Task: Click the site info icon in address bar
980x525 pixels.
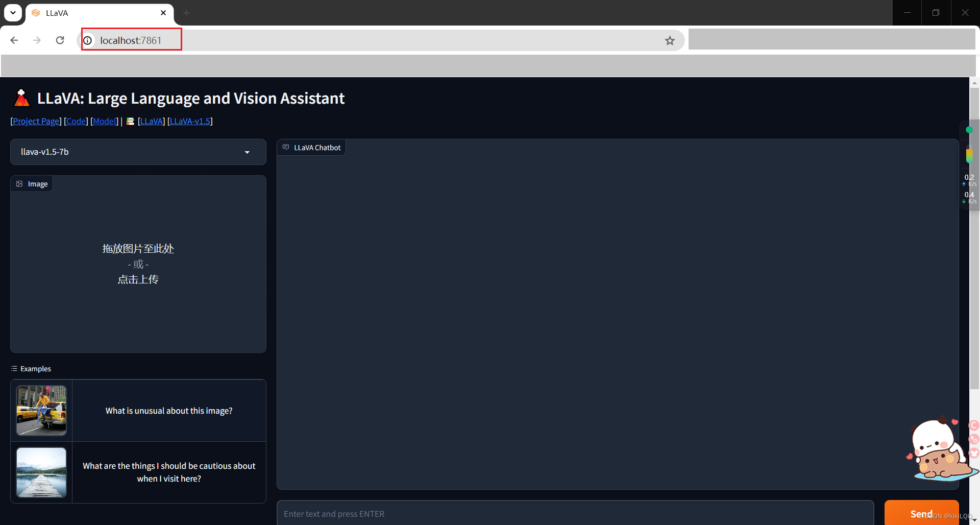Action: tap(87, 40)
